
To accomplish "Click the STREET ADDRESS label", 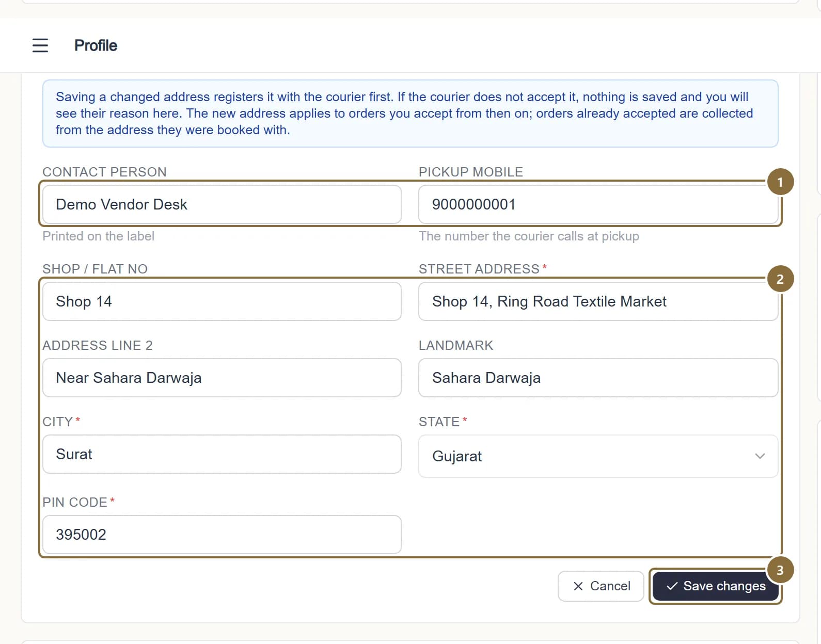I will pos(479,269).
